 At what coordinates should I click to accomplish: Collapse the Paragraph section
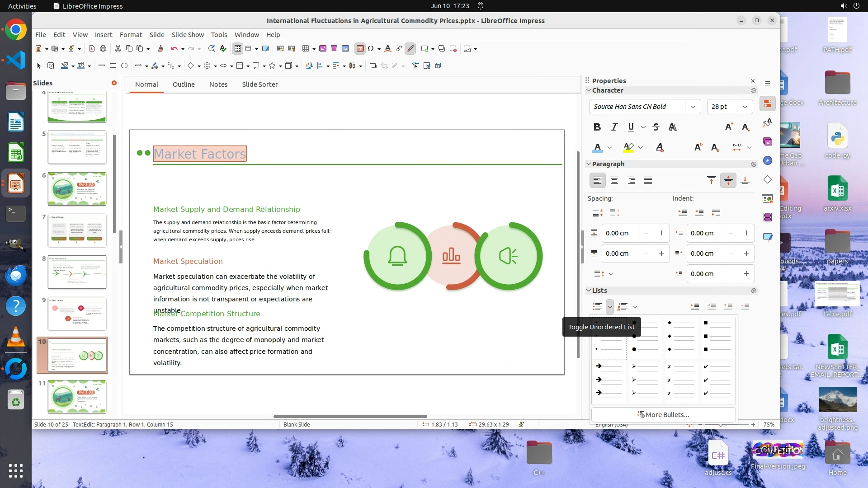[x=589, y=164]
